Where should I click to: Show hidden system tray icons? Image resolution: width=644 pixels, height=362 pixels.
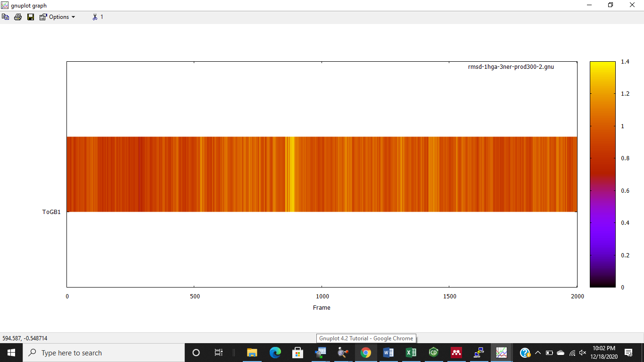tap(537, 353)
